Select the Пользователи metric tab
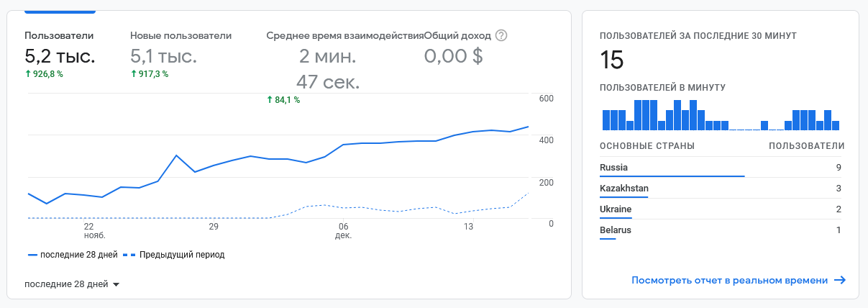868x308 pixels. click(x=60, y=54)
